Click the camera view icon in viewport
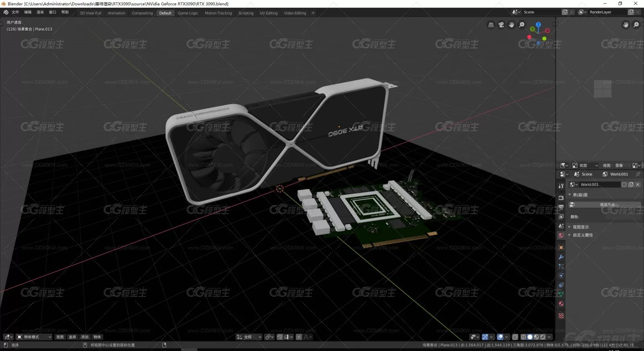 click(501, 25)
